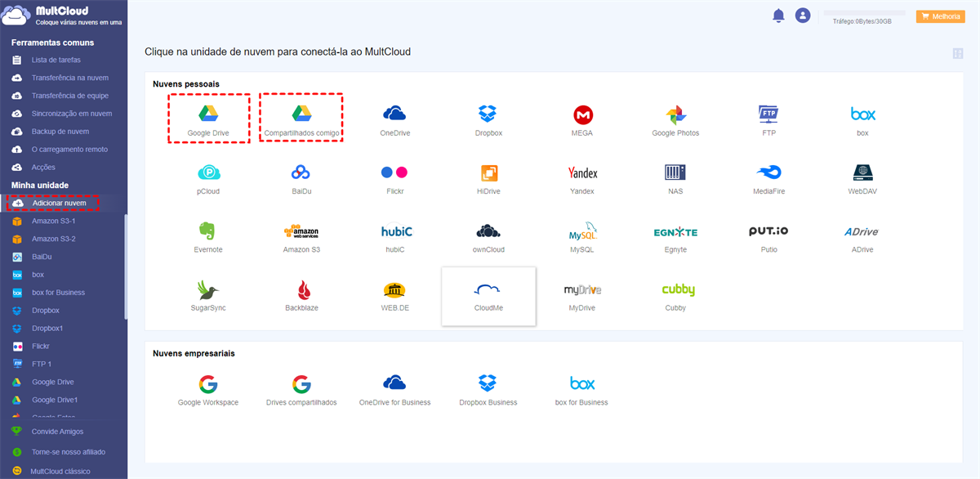Image resolution: width=980 pixels, height=479 pixels.
Task: Select the Yandex cloud icon
Action: click(582, 172)
